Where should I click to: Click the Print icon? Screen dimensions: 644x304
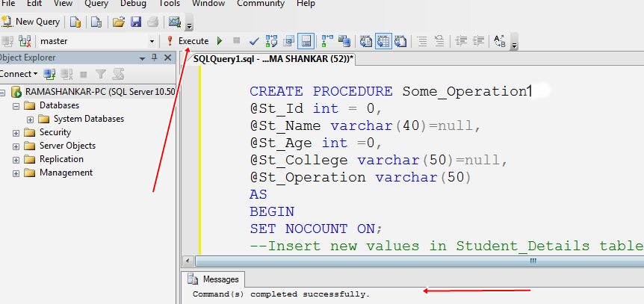click(153, 22)
